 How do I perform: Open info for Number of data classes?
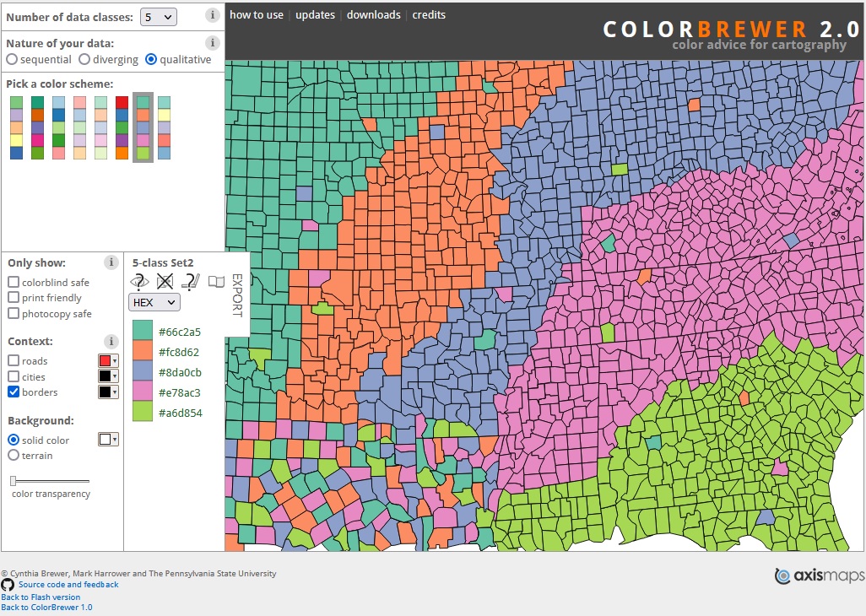(212, 15)
